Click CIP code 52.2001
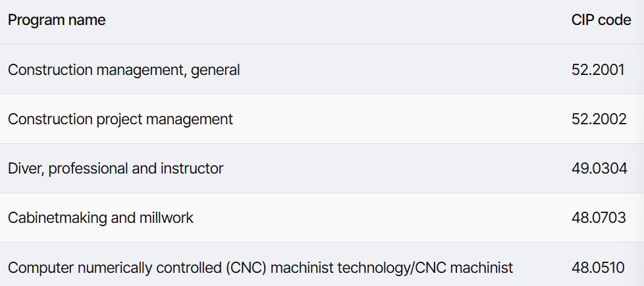Image resolution: width=644 pixels, height=286 pixels. [x=598, y=70]
